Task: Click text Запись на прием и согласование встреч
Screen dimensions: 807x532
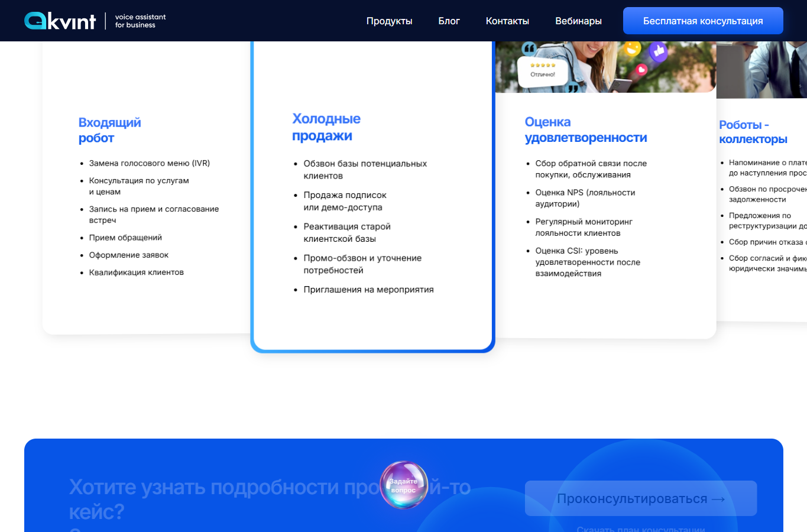Action: (154, 215)
